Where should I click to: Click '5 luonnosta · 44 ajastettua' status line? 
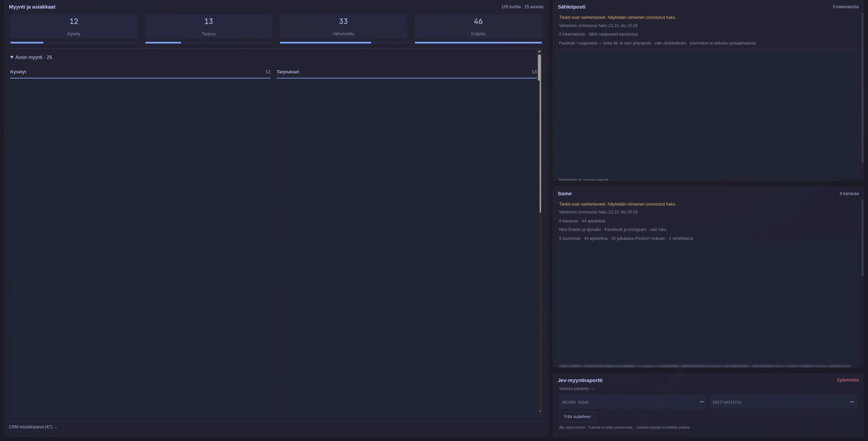point(626,238)
